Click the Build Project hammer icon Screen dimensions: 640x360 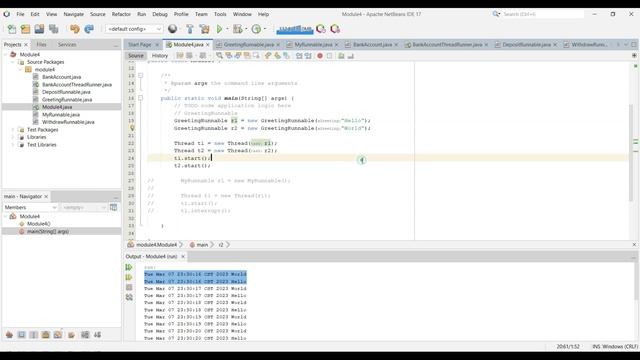[x=190, y=29]
